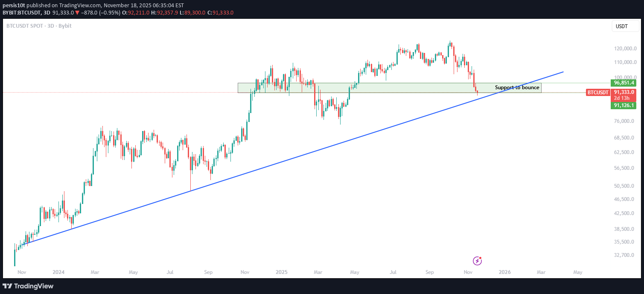Click the 2025 label on time axis

282,272
